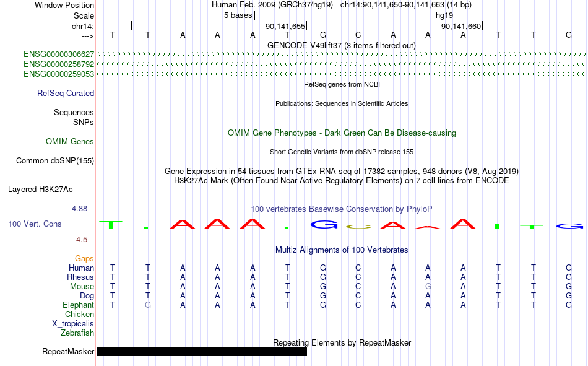The width and height of the screenshot is (588, 366).
Task: Click the ENSG00000306627 arrowed gene line
Action: pyautogui.click(x=342, y=54)
